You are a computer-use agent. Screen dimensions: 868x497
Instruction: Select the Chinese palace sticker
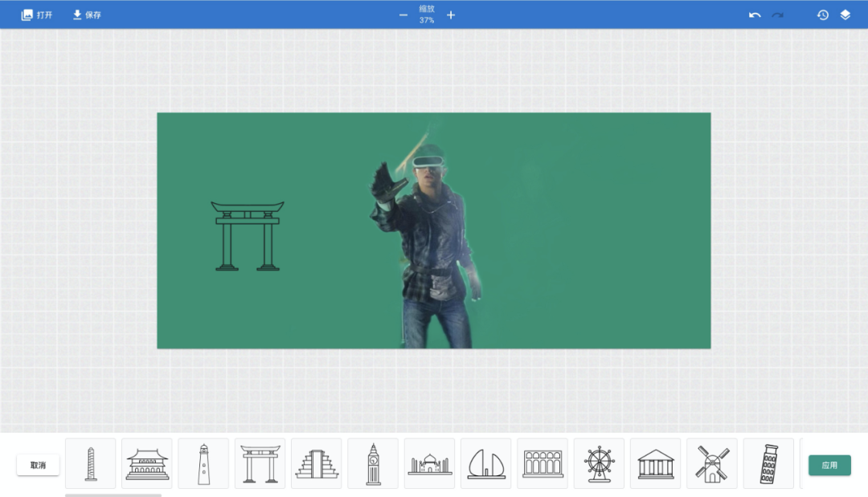click(147, 464)
